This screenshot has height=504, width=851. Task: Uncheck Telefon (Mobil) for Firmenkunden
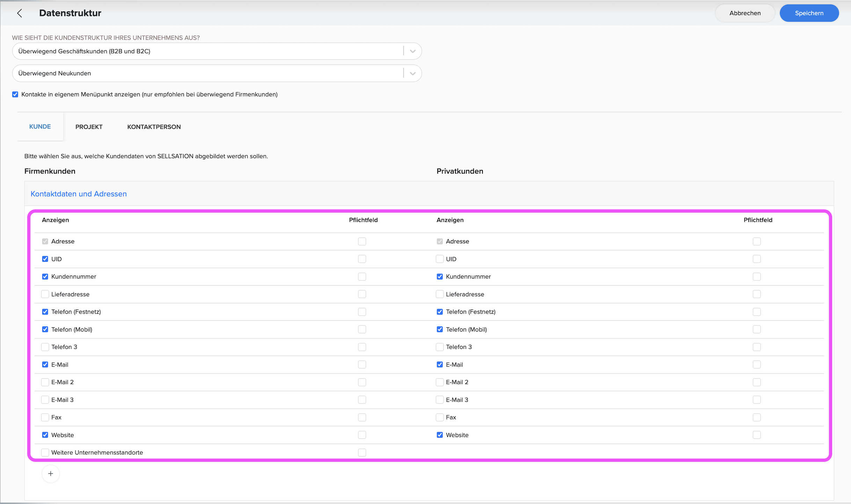tap(45, 329)
